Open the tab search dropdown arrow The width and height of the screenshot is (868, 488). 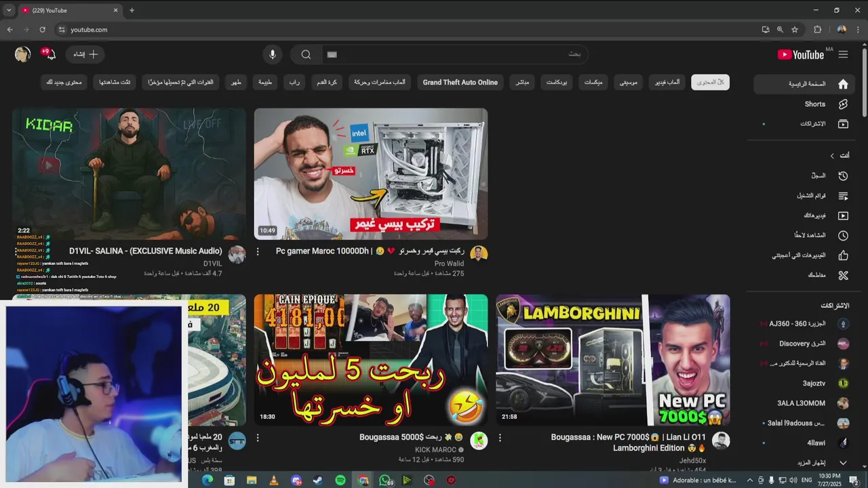[x=9, y=10]
